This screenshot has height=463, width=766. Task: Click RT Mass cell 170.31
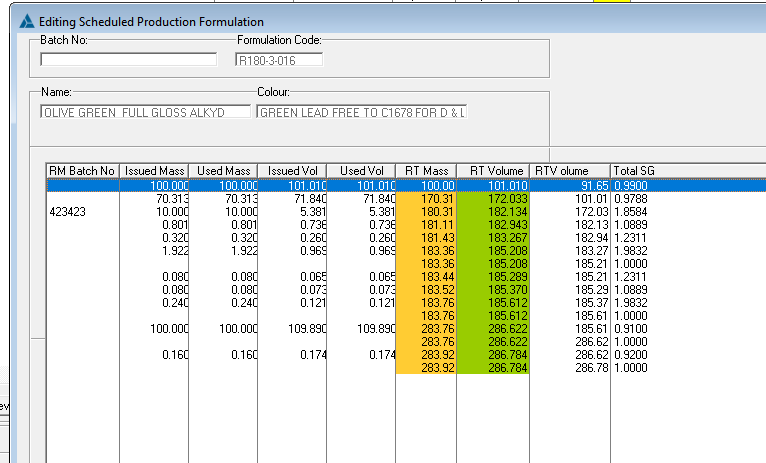coord(426,199)
